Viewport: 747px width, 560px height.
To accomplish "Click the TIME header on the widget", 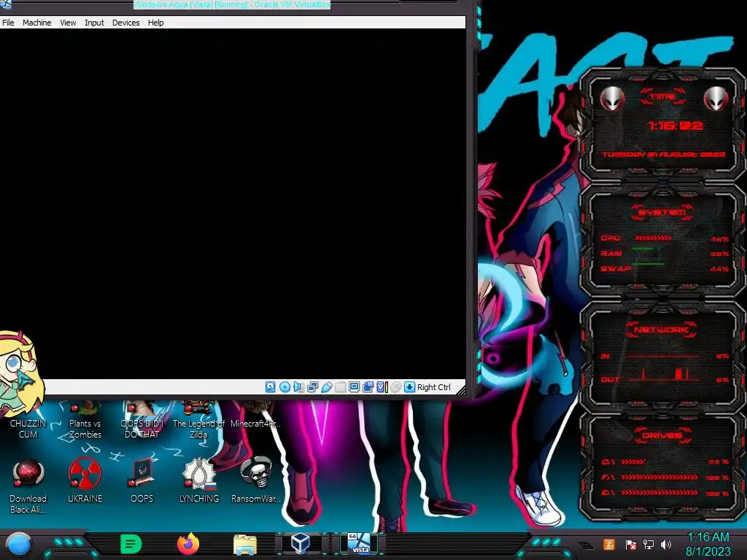I will click(662, 97).
